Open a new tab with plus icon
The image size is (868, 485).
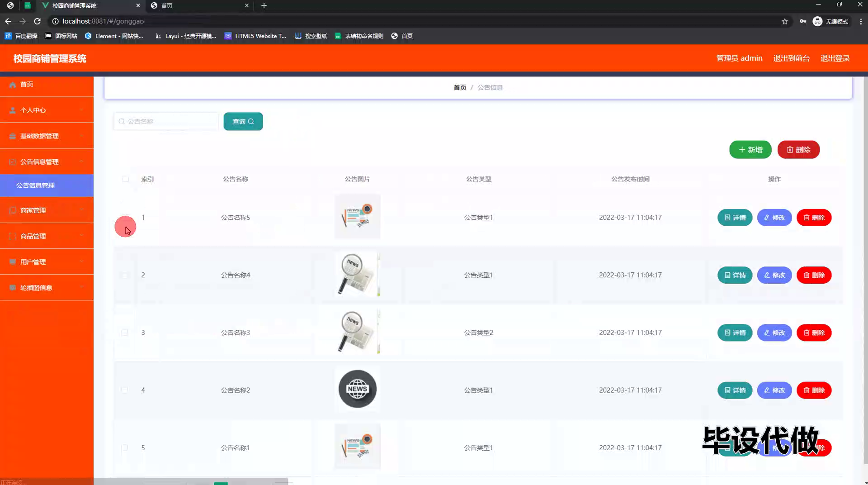264,5
